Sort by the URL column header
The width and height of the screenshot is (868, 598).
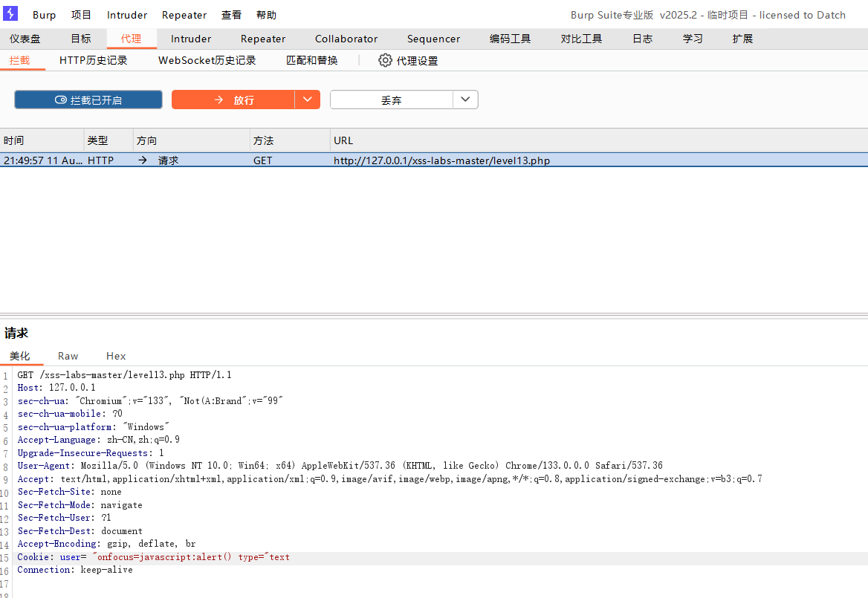pyautogui.click(x=599, y=140)
